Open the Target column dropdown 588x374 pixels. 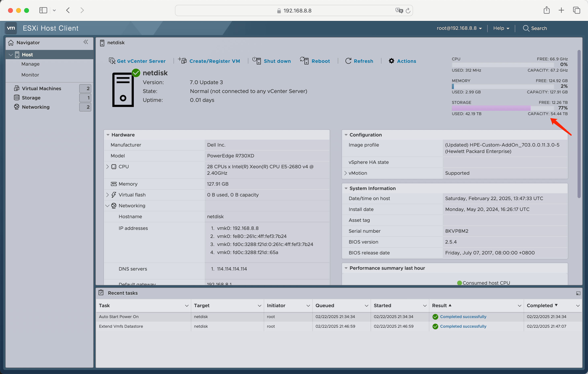(260, 306)
